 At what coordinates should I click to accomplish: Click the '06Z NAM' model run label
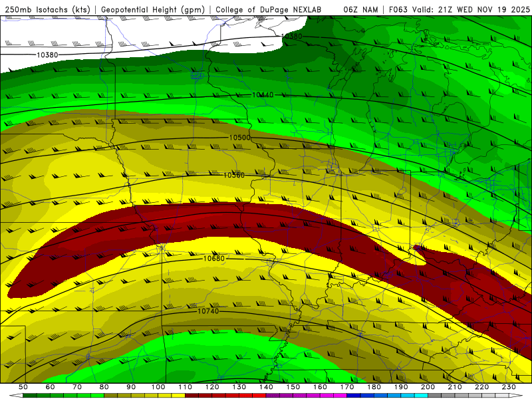(x=360, y=10)
